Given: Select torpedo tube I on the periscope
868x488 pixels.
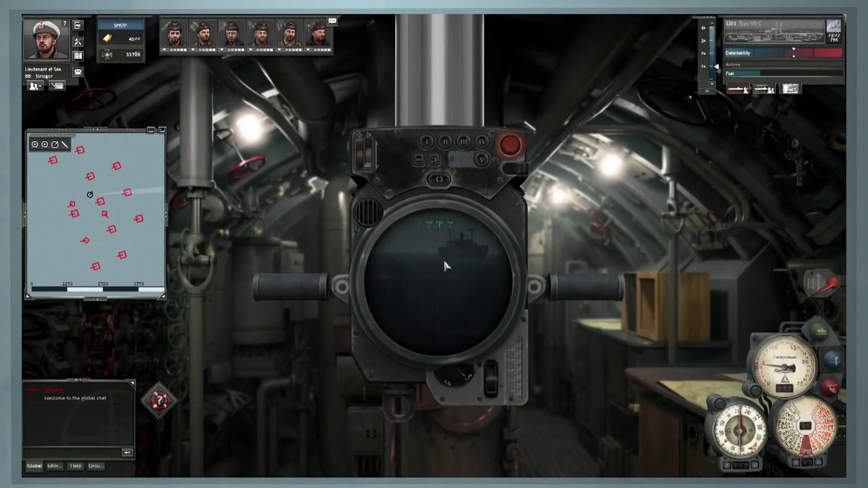Looking at the screenshot, I should click(x=426, y=141).
